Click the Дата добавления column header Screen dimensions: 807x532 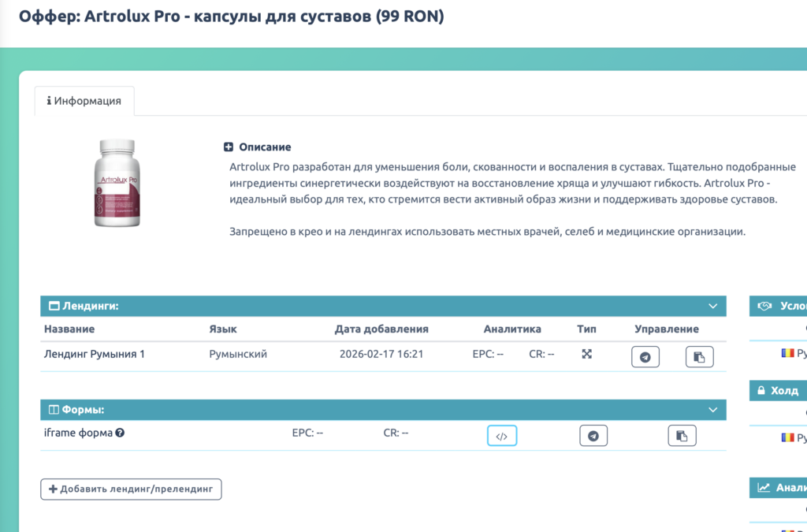(381, 329)
